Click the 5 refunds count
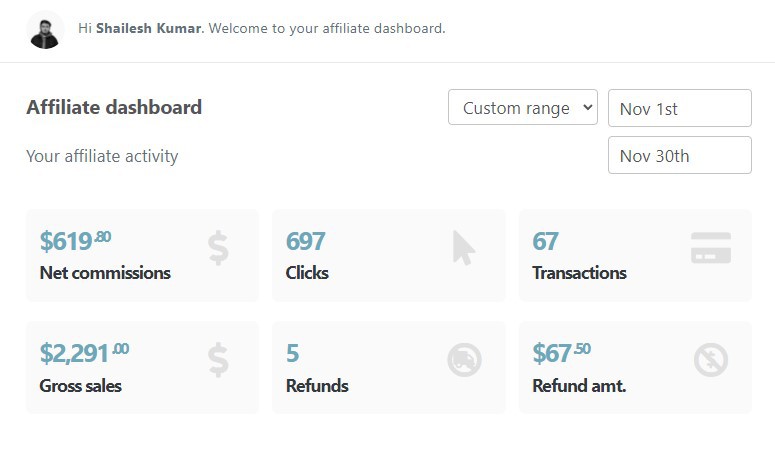Screen dimensions: 775x451 (292, 354)
